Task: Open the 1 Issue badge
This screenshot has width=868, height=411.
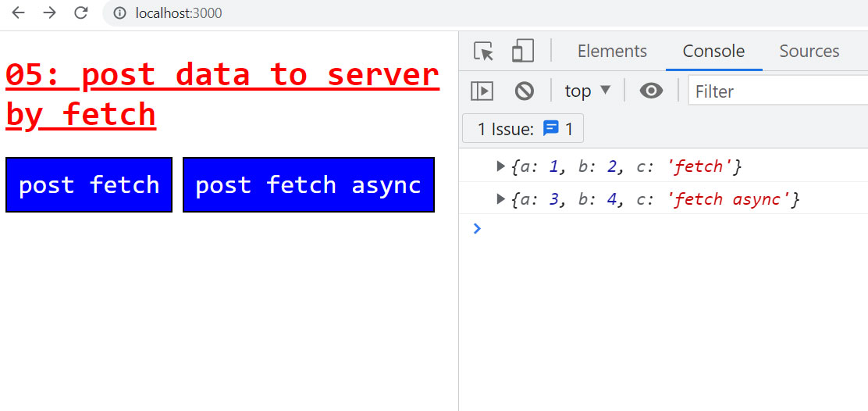Action: click(x=523, y=129)
